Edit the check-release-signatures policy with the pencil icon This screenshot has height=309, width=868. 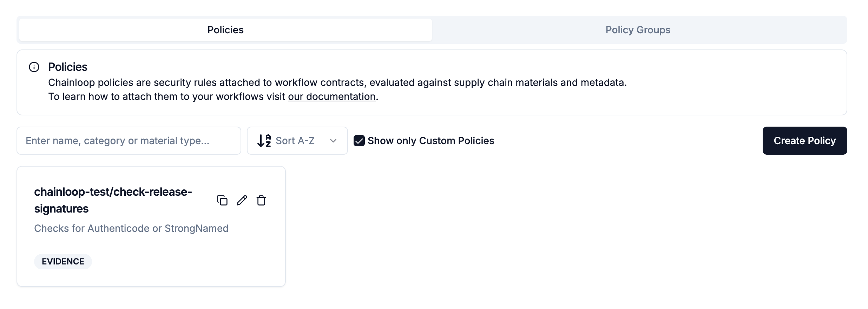[242, 200]
